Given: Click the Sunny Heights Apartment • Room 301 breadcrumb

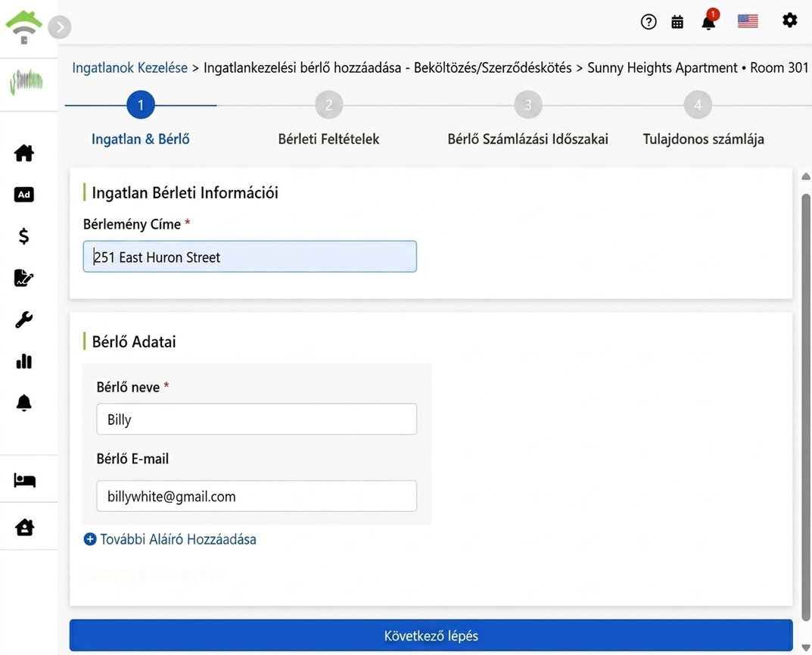Looking at the screenshot, I should [x=698, y=68].
